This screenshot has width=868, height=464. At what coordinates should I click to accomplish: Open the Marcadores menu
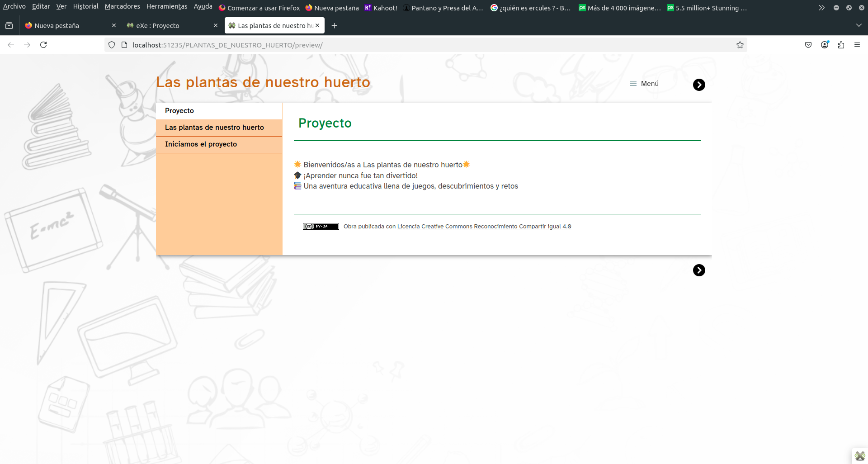click(x=122, y=6)
